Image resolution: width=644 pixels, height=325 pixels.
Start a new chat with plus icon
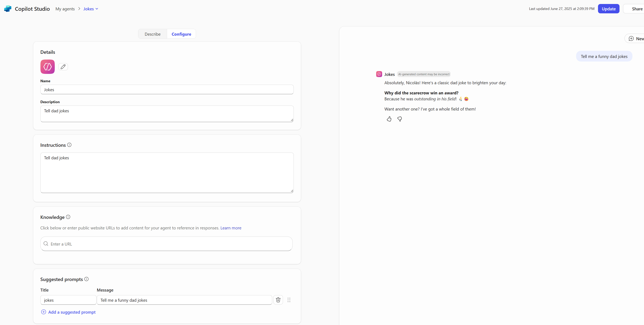tap(631, 38)
